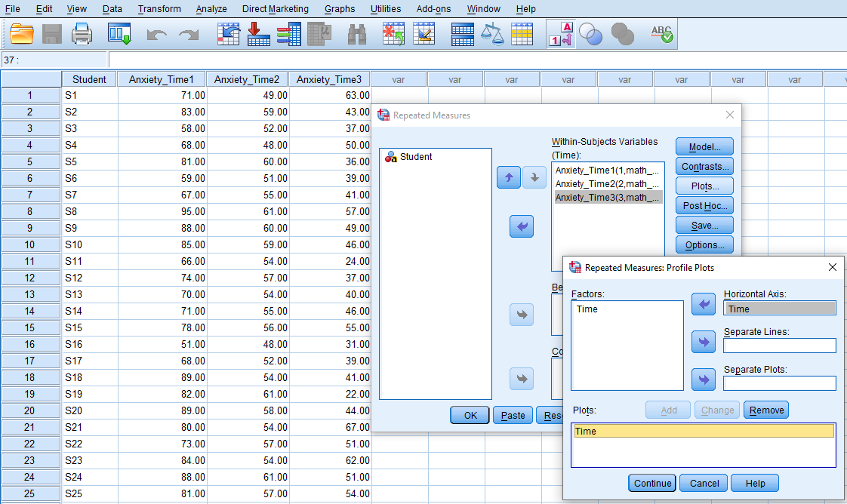Click the Undo arrow icon
The image size is (847, 504).
[157, 35]
